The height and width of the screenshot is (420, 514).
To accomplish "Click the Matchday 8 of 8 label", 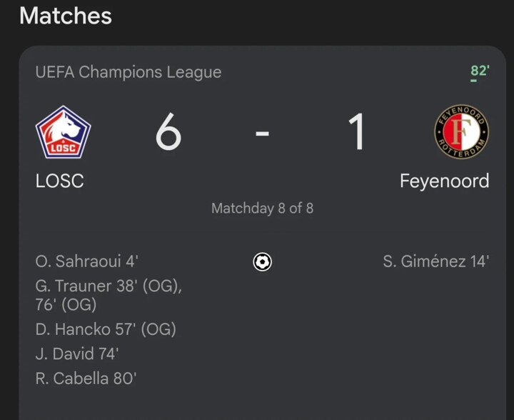I will point(262,209).
